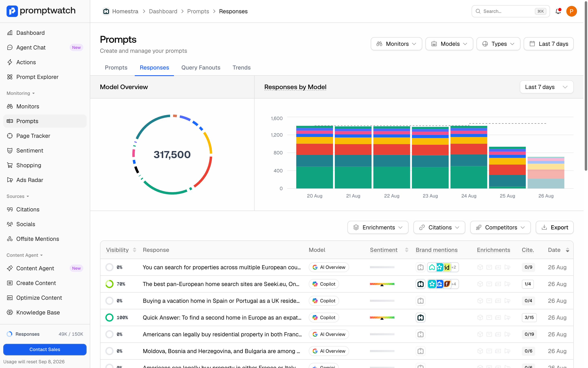Collapse the Monitoring sidebar section
The width and height of the screenshot is (588, 368).
click(21, 93)
